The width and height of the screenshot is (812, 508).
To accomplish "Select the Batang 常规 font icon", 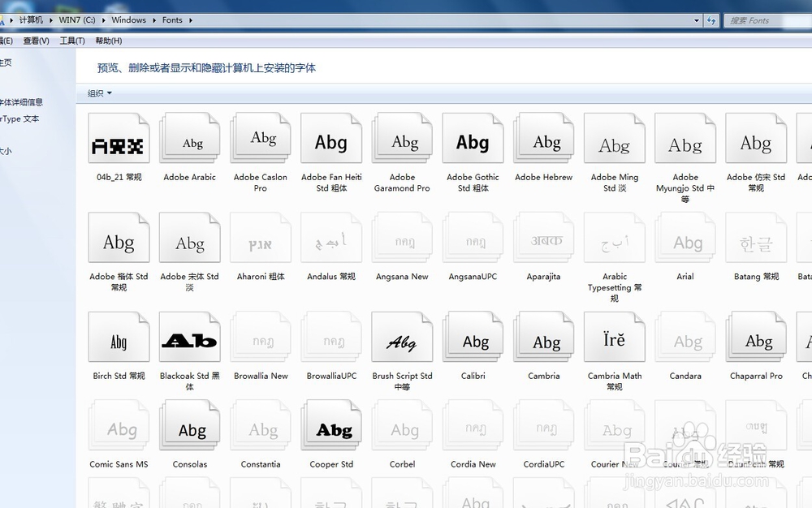I will 756,237.
